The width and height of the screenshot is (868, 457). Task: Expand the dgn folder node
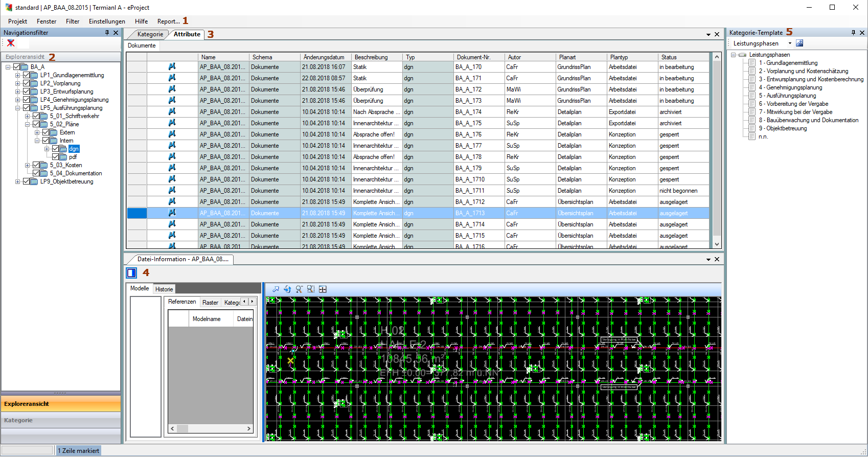tap(47, 149)
